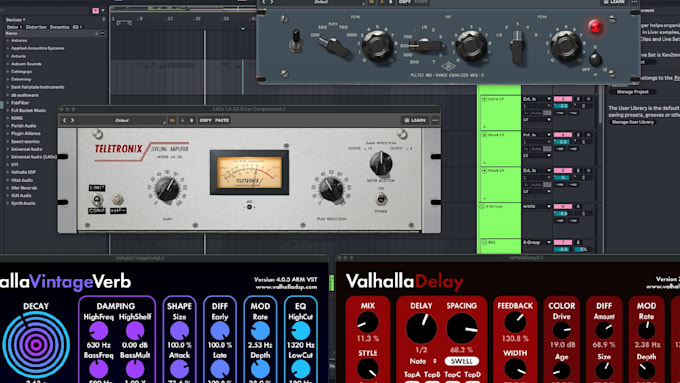Screen dimensions: 680x383
Task: Click the VintageVerb HighCut knob
Action: [x=301, y=331]
